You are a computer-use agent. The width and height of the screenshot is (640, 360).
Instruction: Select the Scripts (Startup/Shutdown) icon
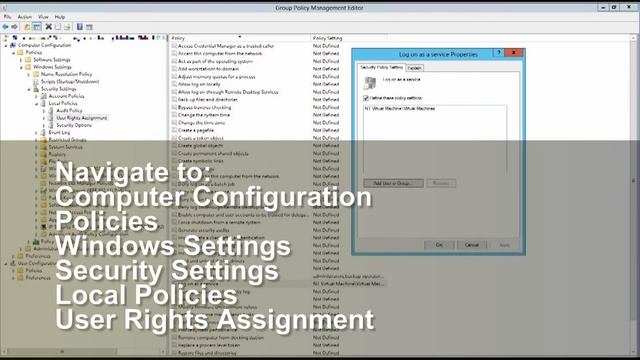pos(36,82)
